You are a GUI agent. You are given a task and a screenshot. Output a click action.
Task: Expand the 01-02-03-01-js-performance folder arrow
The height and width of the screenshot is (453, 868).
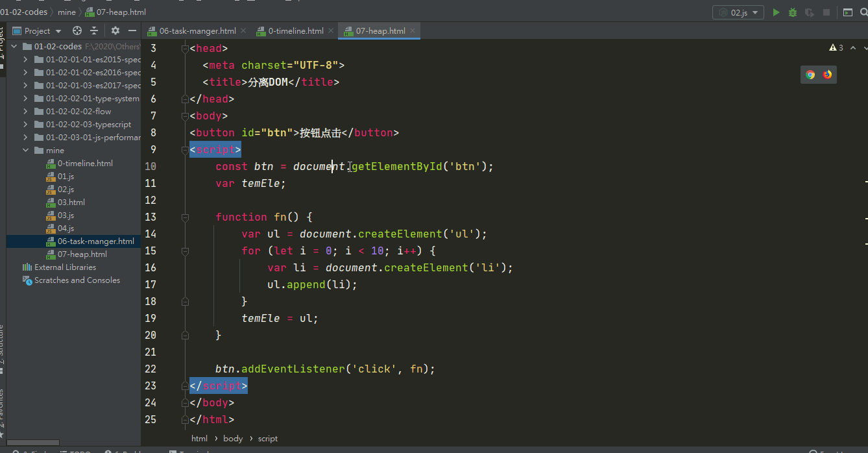[26, 138]
